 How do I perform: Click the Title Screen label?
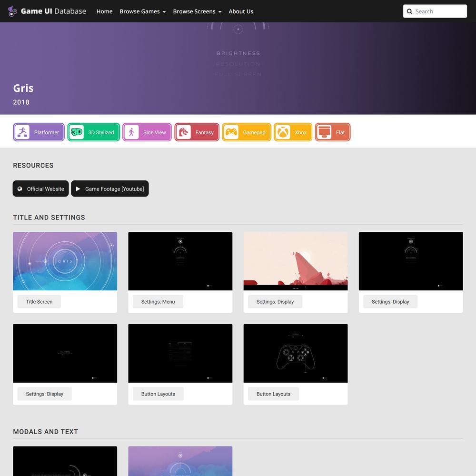pyautogui.click(x=39, y=302)
